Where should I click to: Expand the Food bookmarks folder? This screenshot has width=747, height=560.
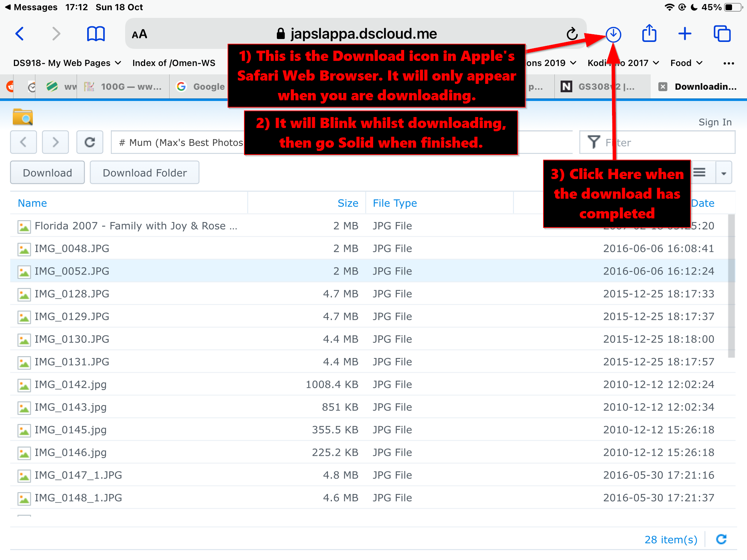pyautogui.click(x=686, y=63)
